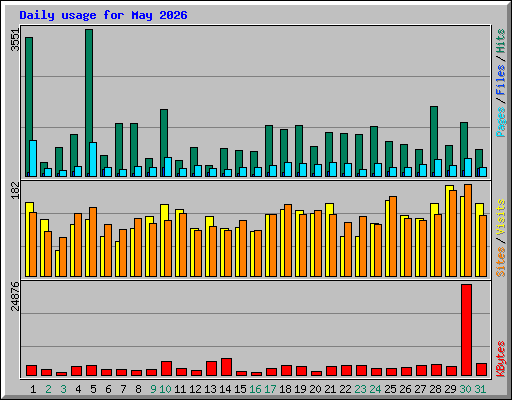
Task: Select day 8 on the x-axis
Action: click(138, 389)
